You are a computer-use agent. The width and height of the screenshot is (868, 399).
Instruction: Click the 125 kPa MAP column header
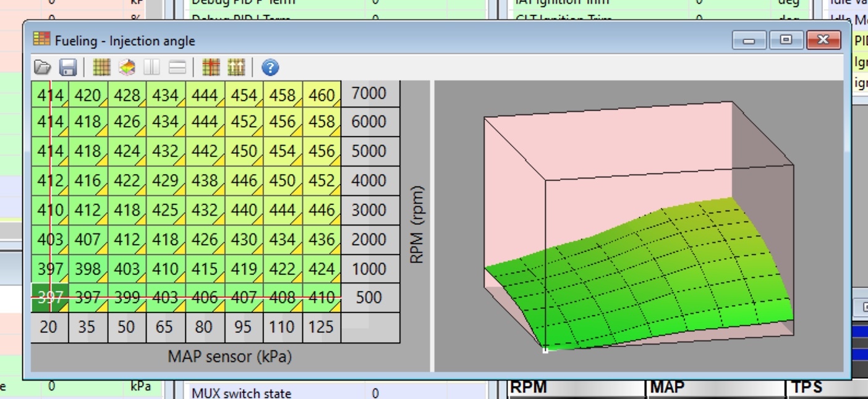coord(321,327)
